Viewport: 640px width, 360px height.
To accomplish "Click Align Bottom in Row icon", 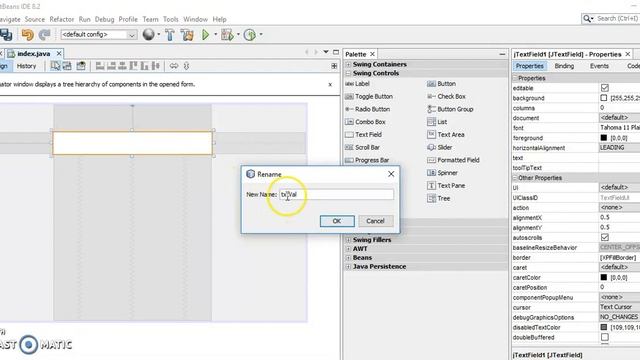I will coord(144,66).
